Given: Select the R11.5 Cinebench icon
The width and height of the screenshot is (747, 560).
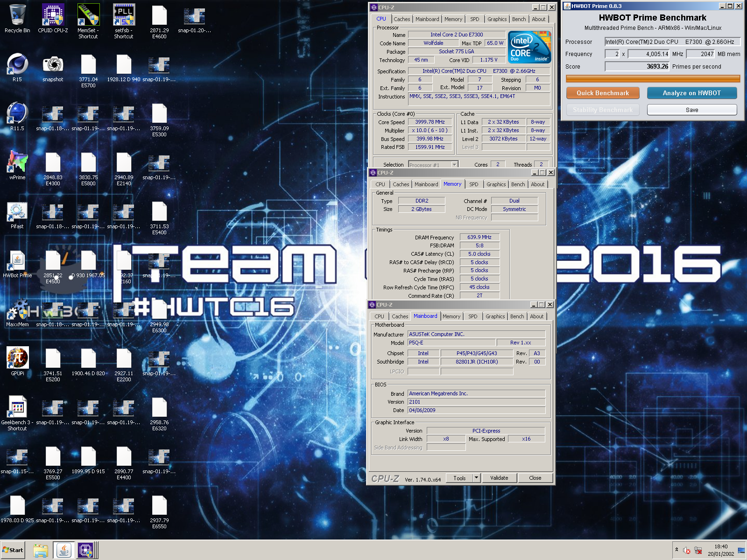Looking at the screenshot, I should (x=17, y=117).
